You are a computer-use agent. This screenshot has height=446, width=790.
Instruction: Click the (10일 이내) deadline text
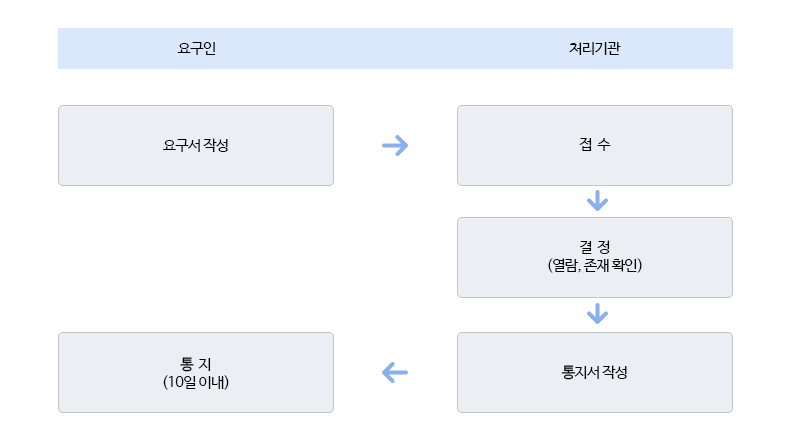coord(196,382)
